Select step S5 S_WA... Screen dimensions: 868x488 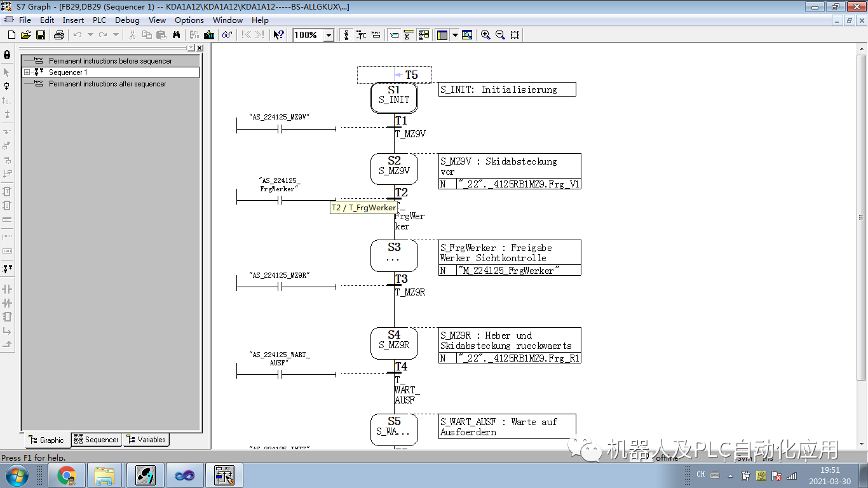tap(394, 430)
